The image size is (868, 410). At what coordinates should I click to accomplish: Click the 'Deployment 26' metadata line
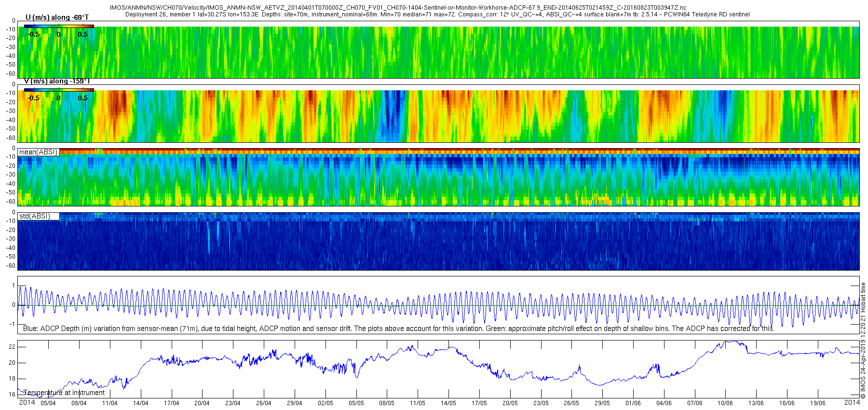[437, 14]
